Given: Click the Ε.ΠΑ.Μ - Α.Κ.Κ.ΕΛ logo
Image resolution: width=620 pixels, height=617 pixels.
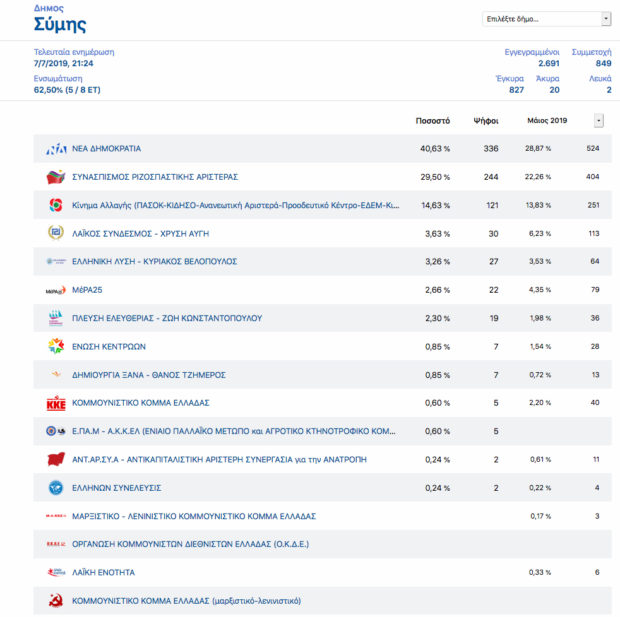Looking at the screenshot, I should [x=56, y=431].
